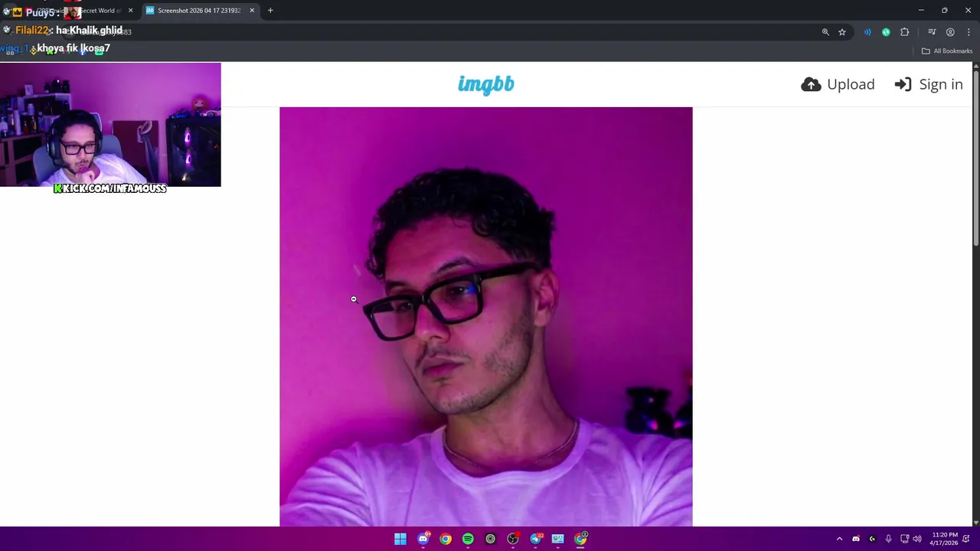Open the All Bookmarks folder
Viewport: 980px width, 551px height.
(947, 51)
